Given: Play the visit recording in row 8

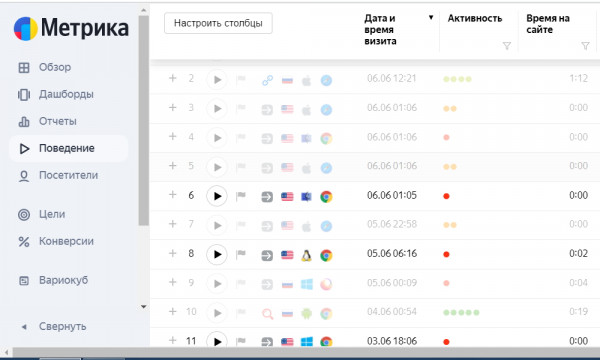Looking at the screenshot, I should click(217, 254).
